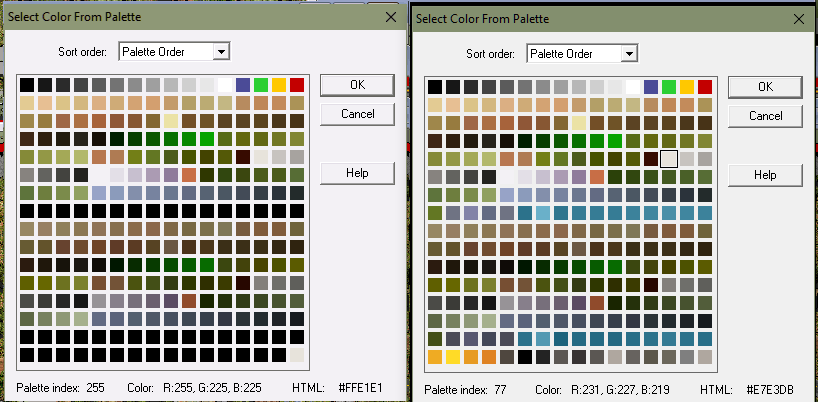Pick the red top-row swatch in right palette

pyautogui.click(x=705, y=87)
